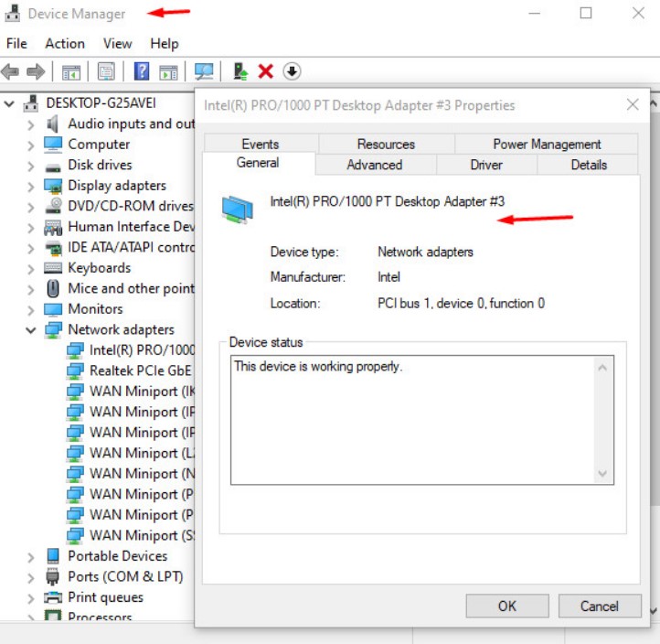Click the "Network adapters" device type value
This screenshot has width=660, height=644.
tap(425, 252)
